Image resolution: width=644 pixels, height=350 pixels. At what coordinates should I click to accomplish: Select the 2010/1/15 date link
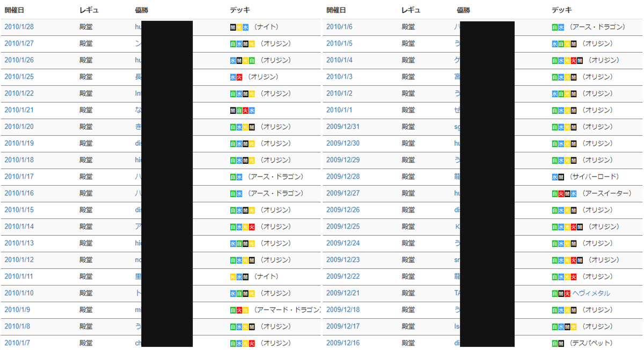[x=19, y=210]
